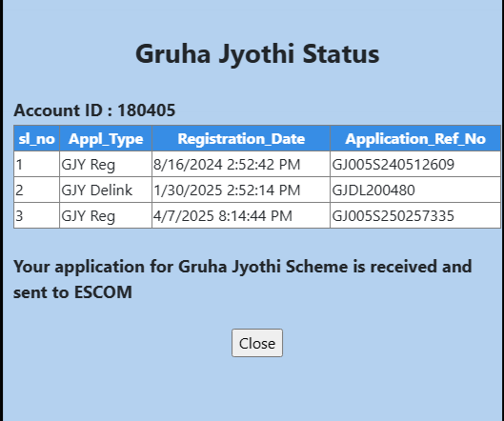This screenshot has width=504, height=421.
Task: Select the Appl_Type column header
Action: coord(106,138)
